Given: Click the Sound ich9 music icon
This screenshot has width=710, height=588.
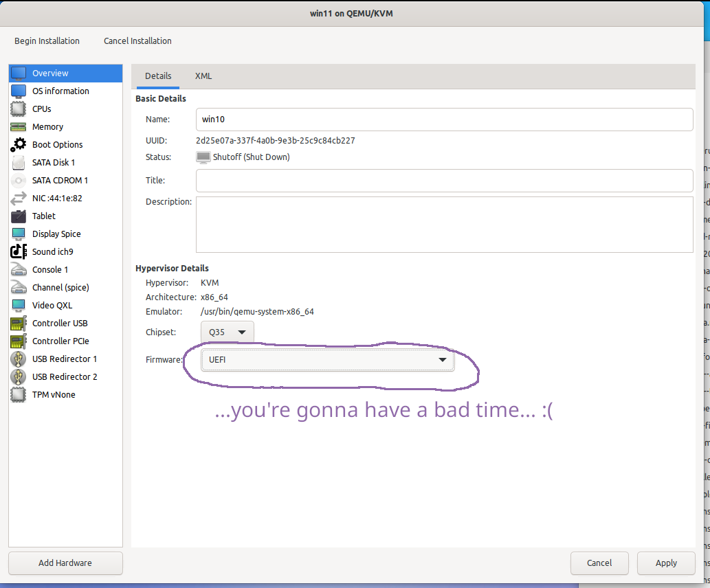Looking at the screenshot, I should (19, 251).
